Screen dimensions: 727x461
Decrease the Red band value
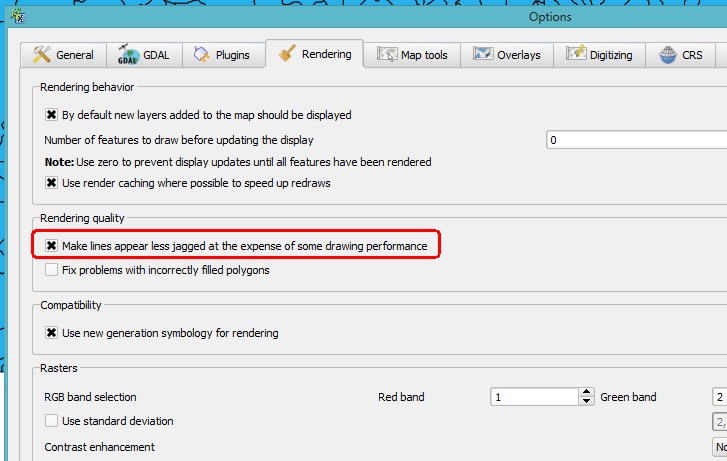click(x=587, y=401)
